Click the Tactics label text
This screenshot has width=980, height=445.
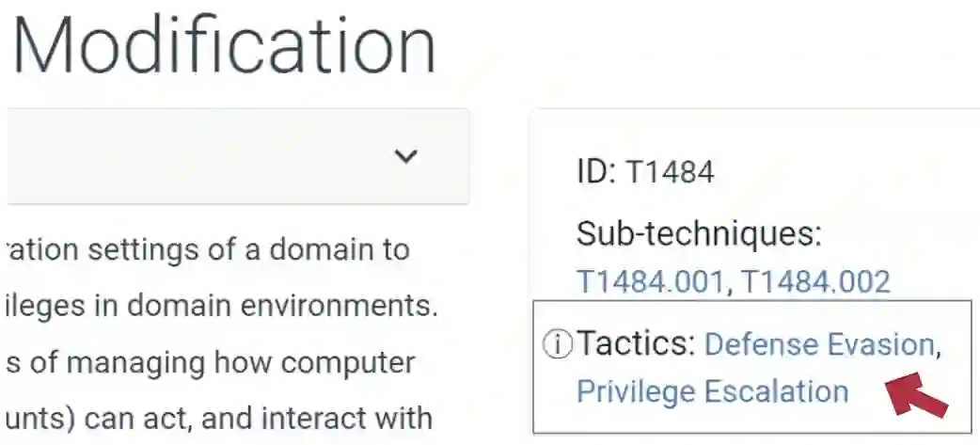[x=635, y=344]
